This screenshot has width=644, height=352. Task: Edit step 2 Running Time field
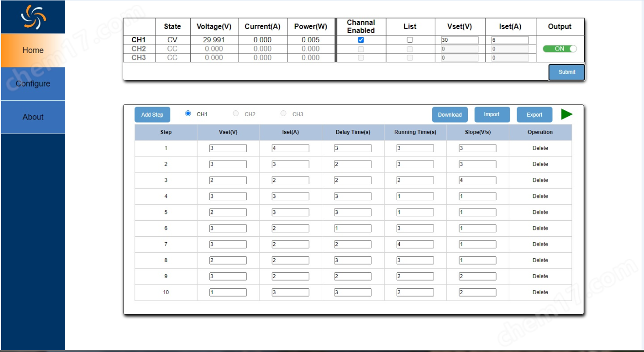click(x=415, y=164)
